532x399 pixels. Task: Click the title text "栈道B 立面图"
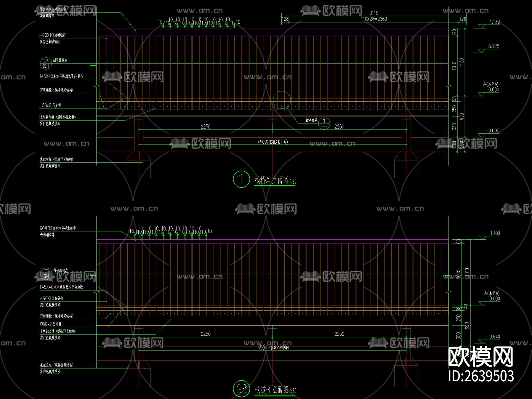(x=272, y=390)
